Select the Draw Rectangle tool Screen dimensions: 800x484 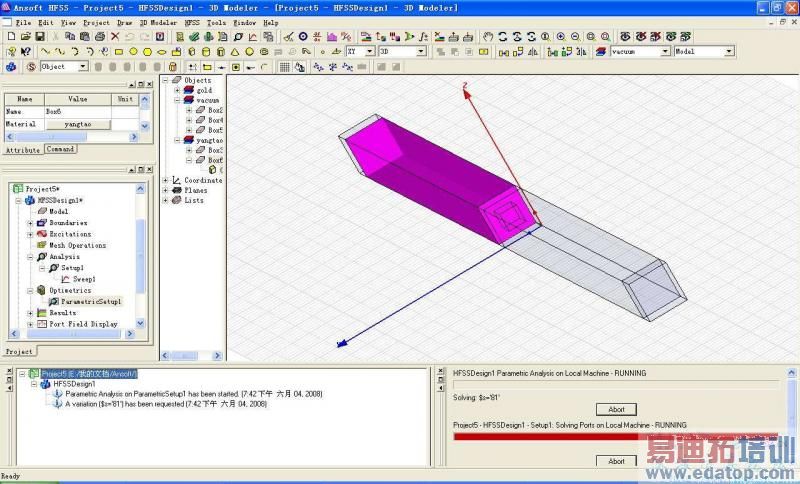(119, 52)
